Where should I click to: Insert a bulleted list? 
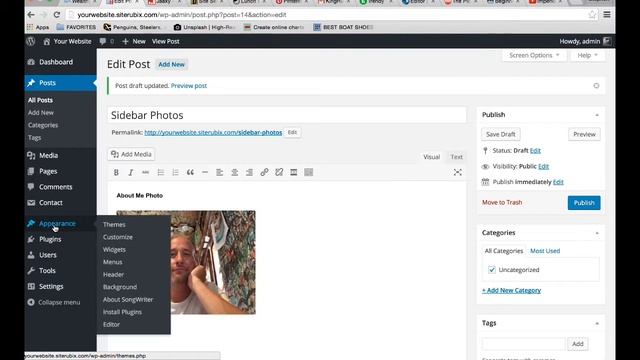click(x=160, y=172)
